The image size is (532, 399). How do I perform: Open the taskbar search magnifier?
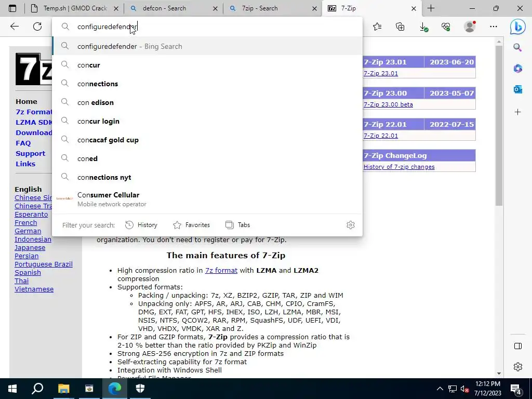click(x=37, y=389)
